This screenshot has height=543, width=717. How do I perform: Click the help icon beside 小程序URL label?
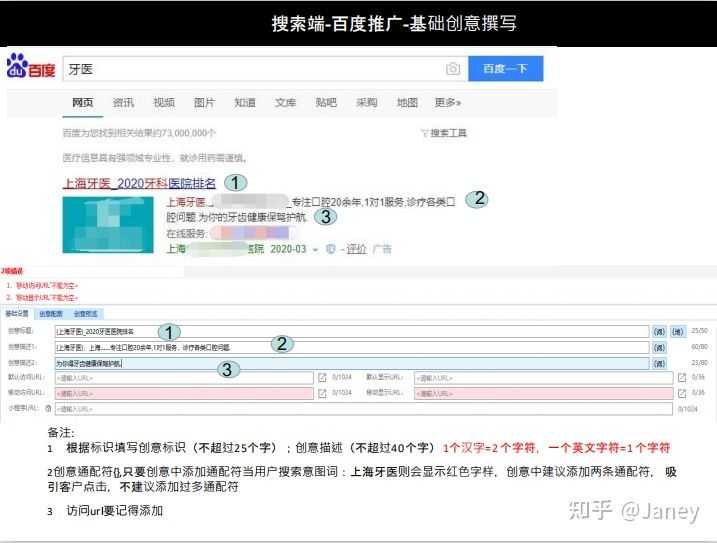coord(48,408)
